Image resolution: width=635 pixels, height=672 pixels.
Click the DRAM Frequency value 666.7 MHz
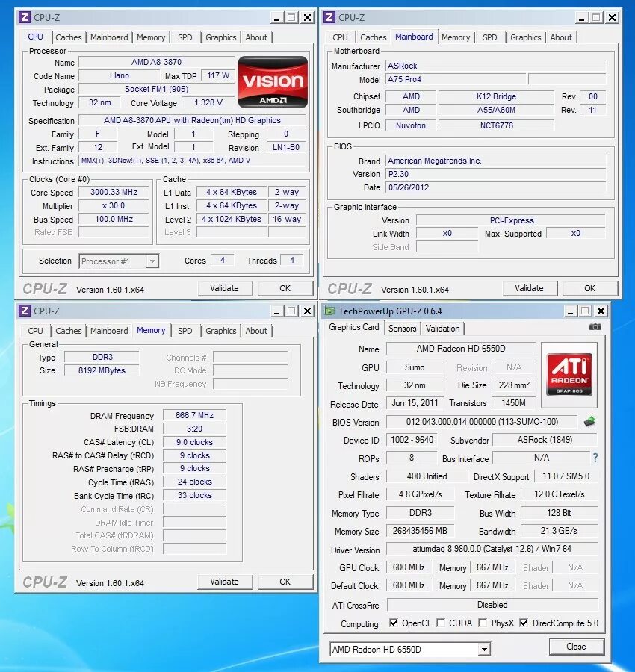pos(195,415)
